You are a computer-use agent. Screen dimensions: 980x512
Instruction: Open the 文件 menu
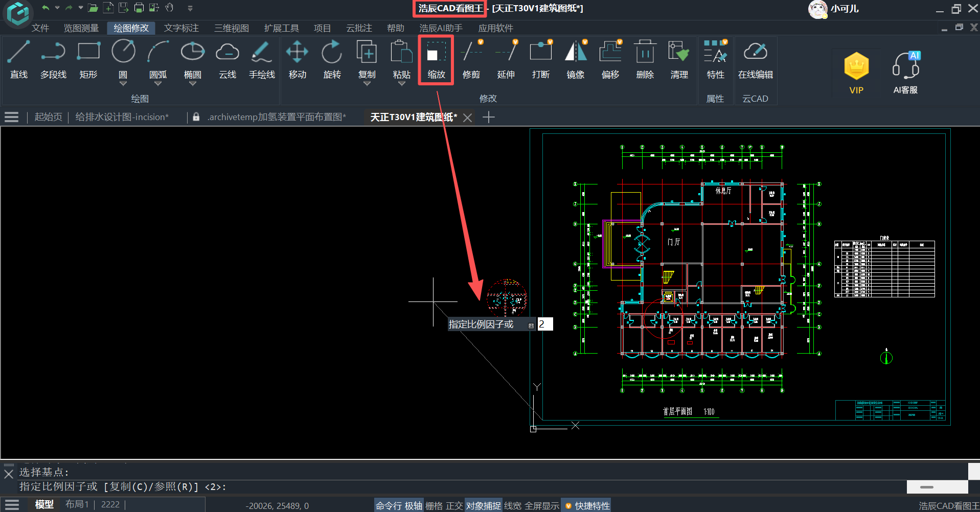(x=40, y=28)
